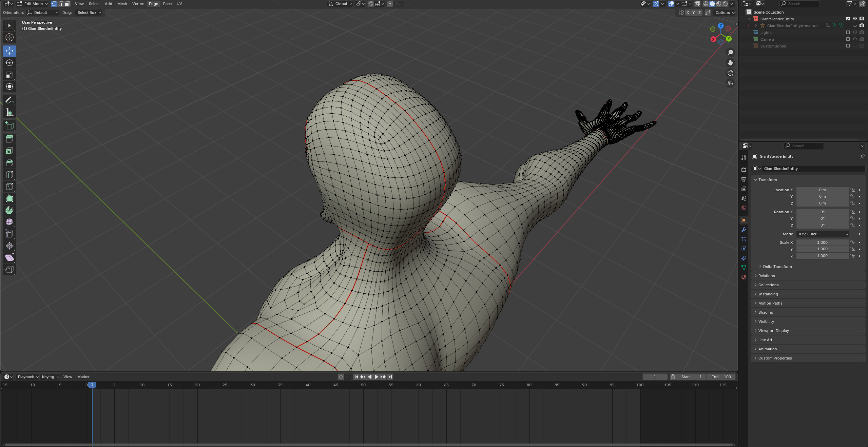Expand the Delta Transform section
Screen dimensions: 868x447
click(x=777, y=267)
